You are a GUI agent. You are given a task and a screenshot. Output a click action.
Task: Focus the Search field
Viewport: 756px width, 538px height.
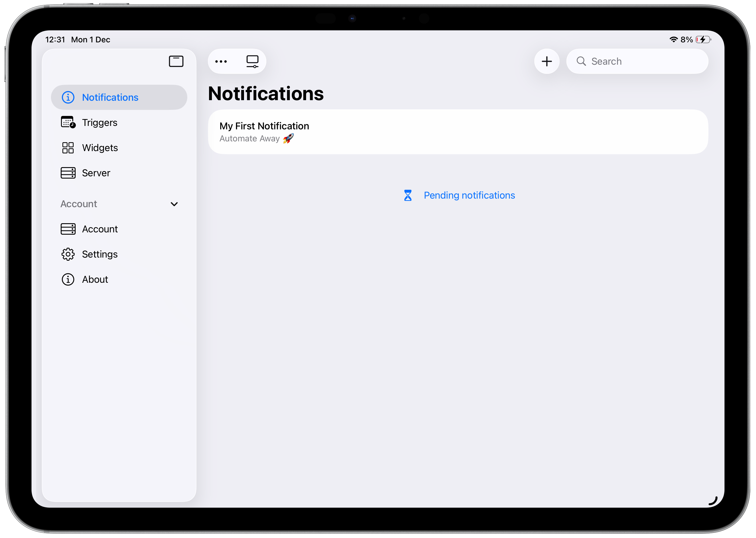click(x=637, y=61)
